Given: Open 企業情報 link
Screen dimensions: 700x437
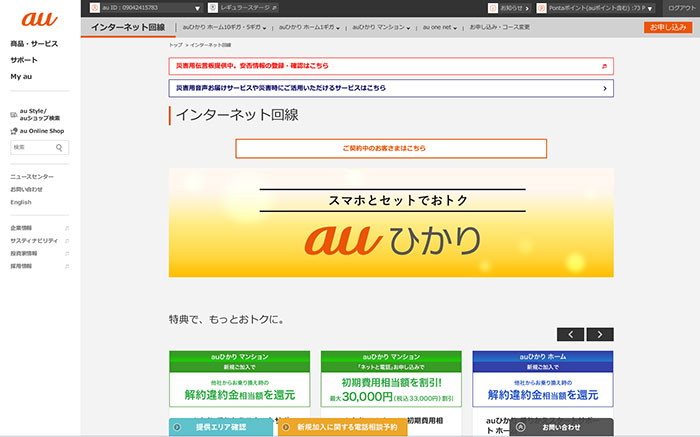Looking at the screenshot, I should click(21, 228).
